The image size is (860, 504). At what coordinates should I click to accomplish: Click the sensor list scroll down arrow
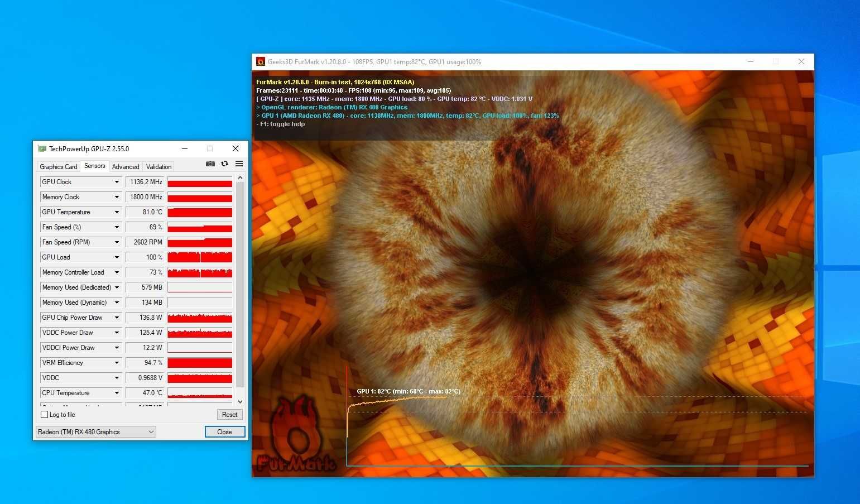[x=241, y=401]
